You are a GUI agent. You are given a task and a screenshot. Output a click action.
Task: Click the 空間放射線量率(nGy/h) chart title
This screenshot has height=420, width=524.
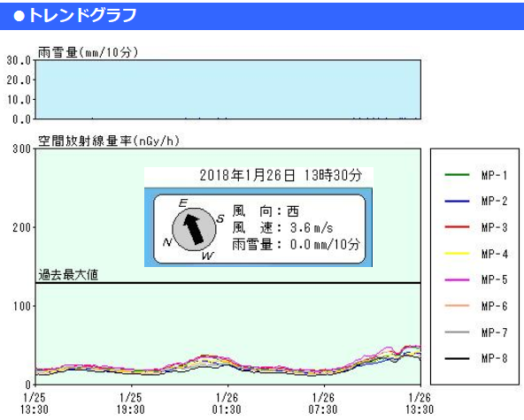[109, 141]
